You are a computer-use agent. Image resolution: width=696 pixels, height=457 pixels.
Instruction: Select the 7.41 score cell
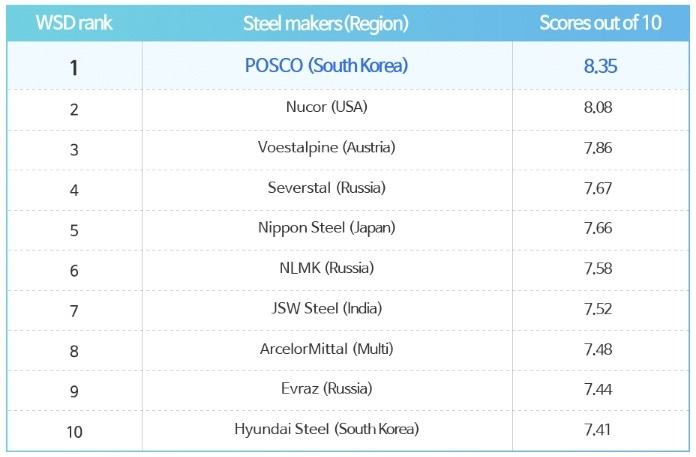click(x=600, y=430)
